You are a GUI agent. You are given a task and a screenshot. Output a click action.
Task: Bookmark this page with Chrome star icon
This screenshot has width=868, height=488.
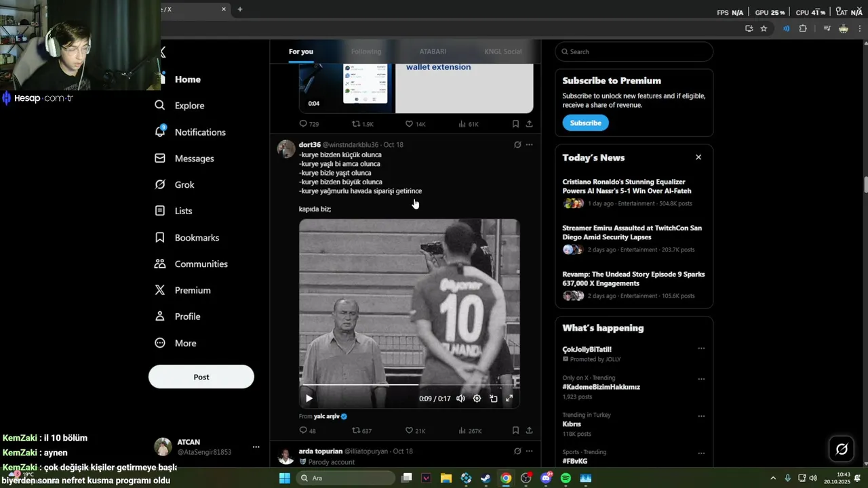(764, 28)
